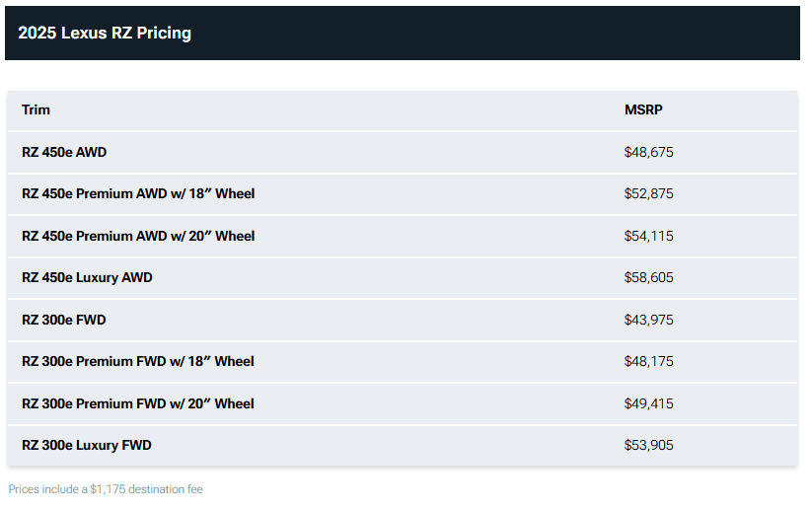Click the $53,905 price
812x508 pixels.
pyautogui.click(x=648, y=445)
